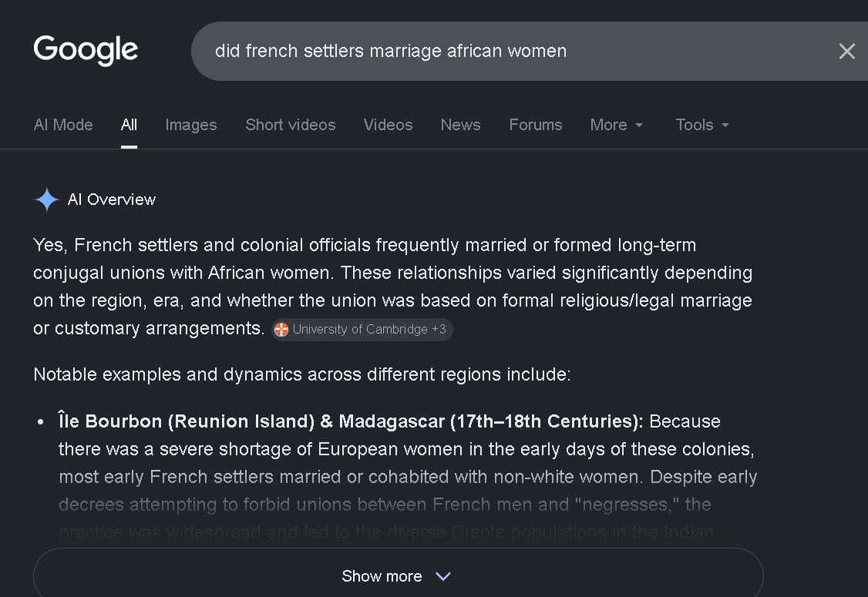Image resolution: width=868 pixels, height=597 pixels.
Task: Open the Forums tab
Action: tap(535, 125)
